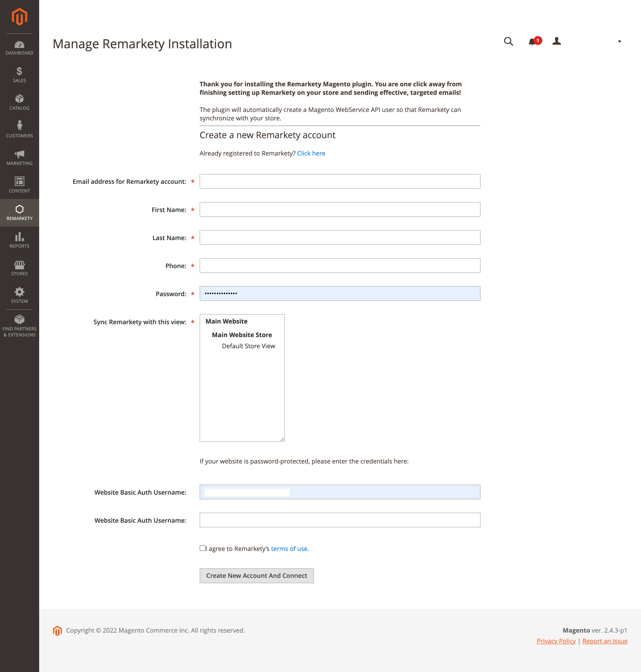Click the search magnifier icon
Viewport: 641px width, 672px height.
[508, 42]
